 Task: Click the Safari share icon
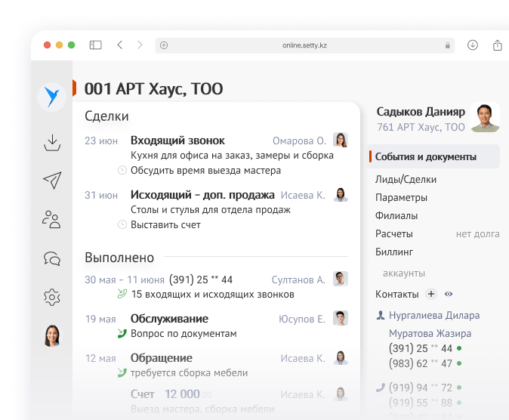pos(498,45)
